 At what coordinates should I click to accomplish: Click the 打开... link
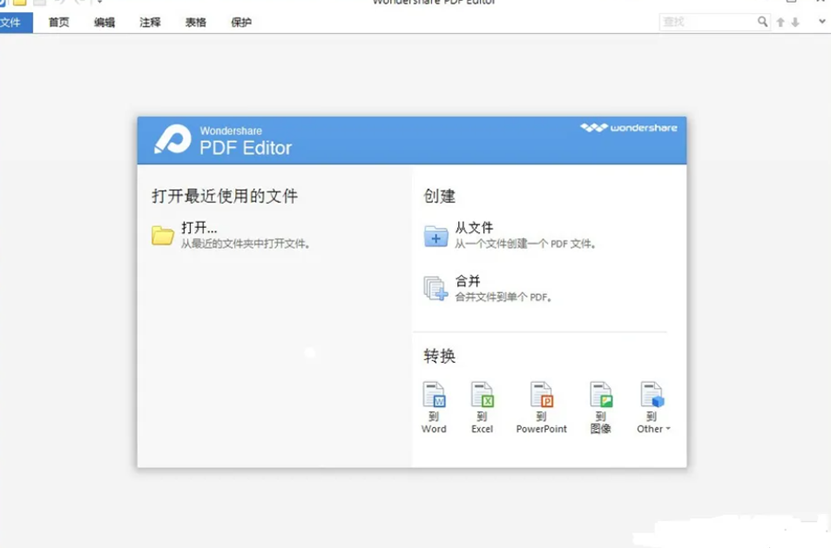pos(199,228)
